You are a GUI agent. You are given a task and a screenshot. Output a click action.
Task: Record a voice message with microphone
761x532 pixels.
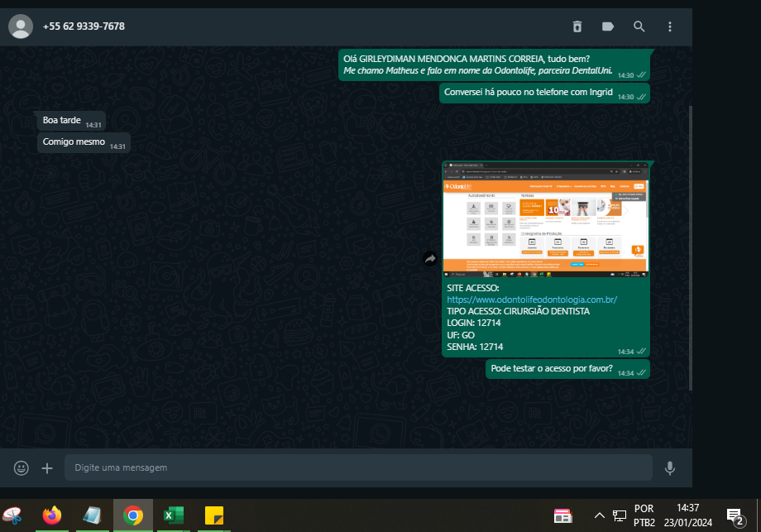pyautogui.click(x=670, y=468)
